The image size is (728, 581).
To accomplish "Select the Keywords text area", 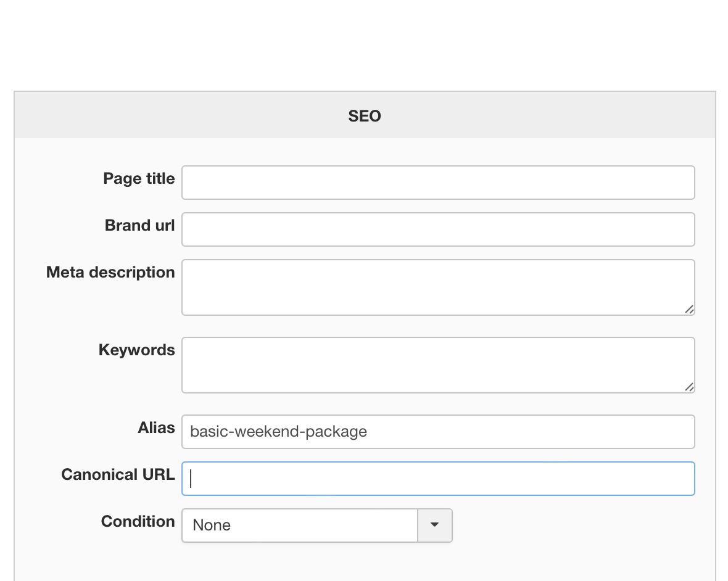I will (x=438, y=365).
